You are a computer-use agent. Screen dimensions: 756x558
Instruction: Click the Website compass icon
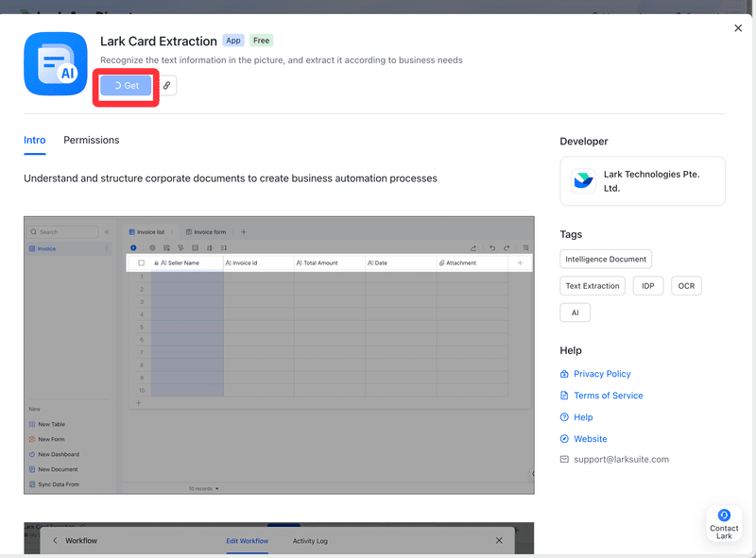coord(564,439)
